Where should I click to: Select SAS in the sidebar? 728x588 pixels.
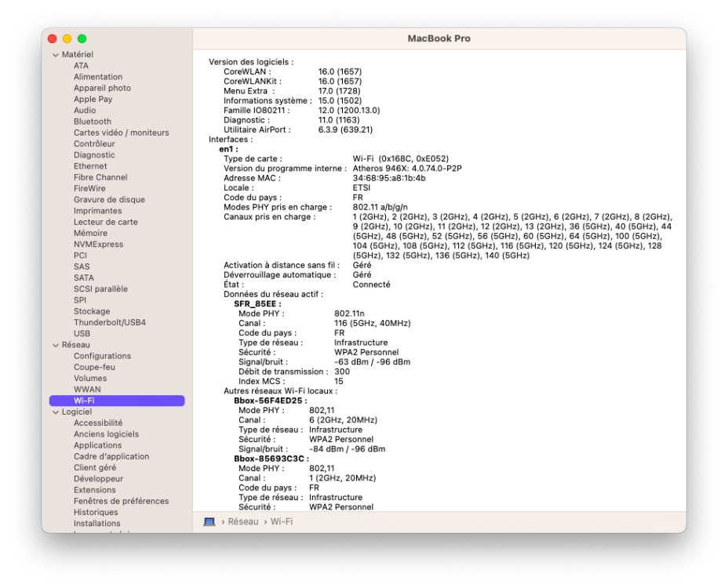pos(82,267)
